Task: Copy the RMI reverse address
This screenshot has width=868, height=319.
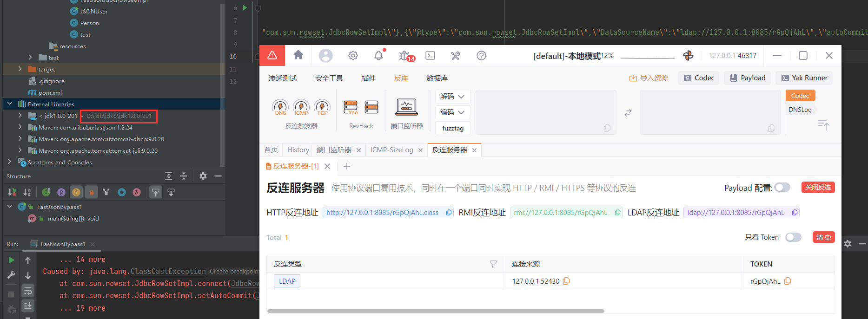Action: coord(618,213)
